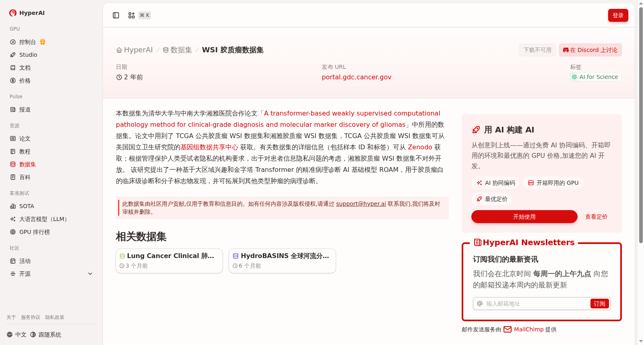Click the HyperAI logo icon
This screenshot has height=345, width=644.
click(x=13, y=13)
